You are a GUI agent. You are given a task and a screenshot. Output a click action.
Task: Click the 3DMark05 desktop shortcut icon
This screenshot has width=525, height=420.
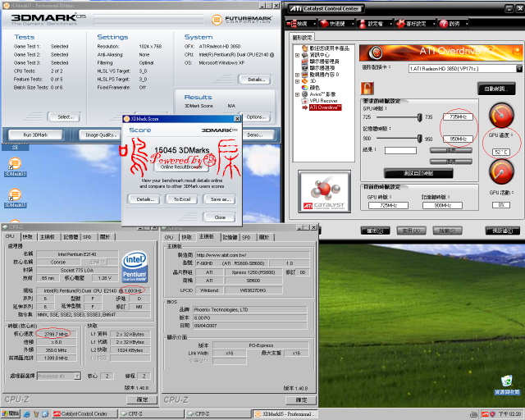(15, 198)
